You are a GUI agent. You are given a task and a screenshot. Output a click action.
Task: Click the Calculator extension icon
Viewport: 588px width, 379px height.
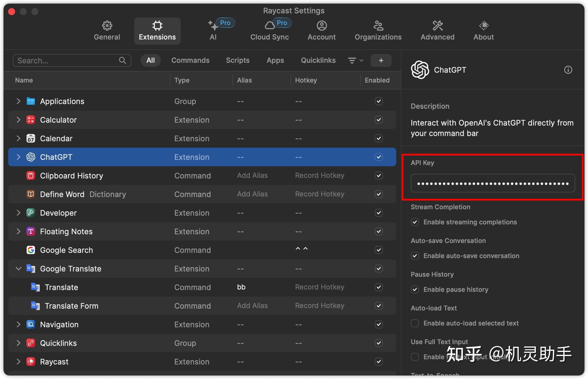coord(31,120)
